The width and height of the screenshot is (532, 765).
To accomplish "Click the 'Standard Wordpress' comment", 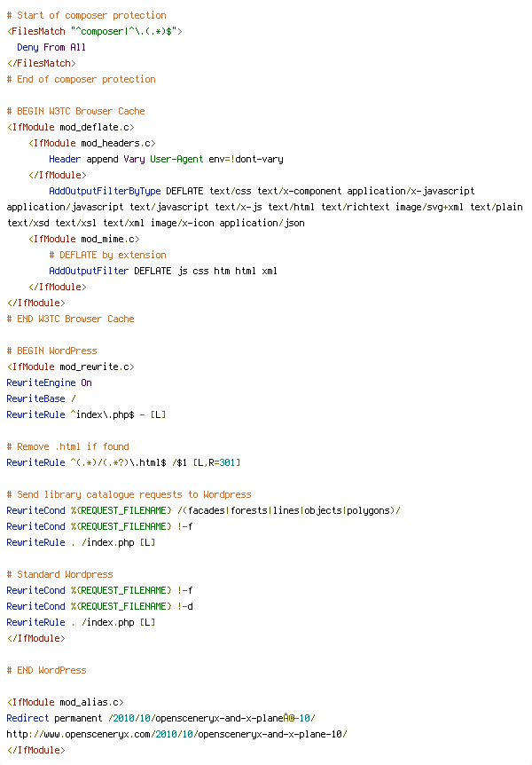I will 59,575.
